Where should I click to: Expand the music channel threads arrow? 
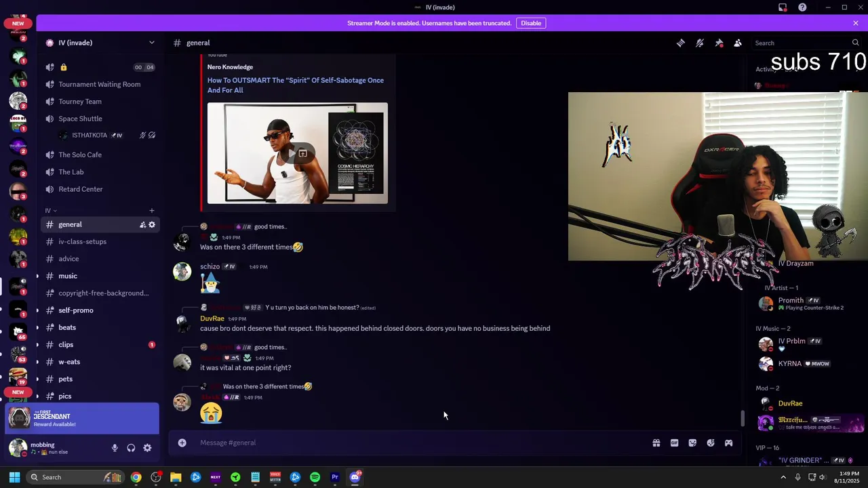[37, 276]
